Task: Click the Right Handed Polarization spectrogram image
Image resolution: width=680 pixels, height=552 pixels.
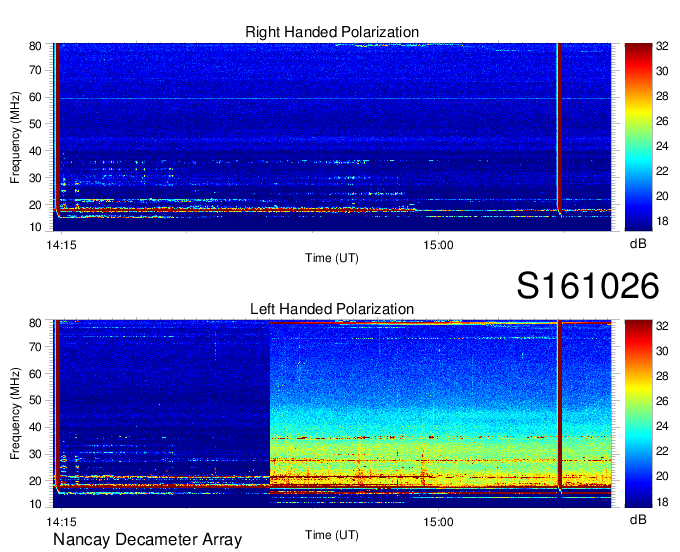Action: tap(332, 137)
